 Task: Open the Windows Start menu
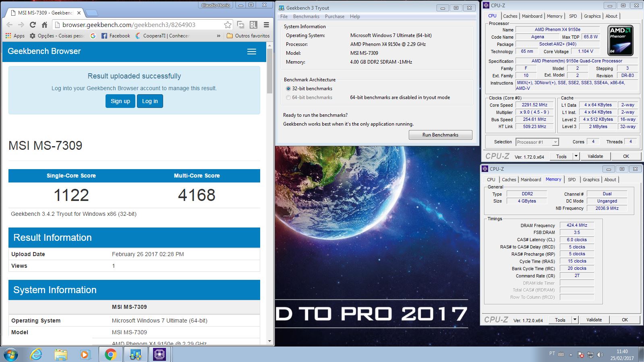coord(11,354)
